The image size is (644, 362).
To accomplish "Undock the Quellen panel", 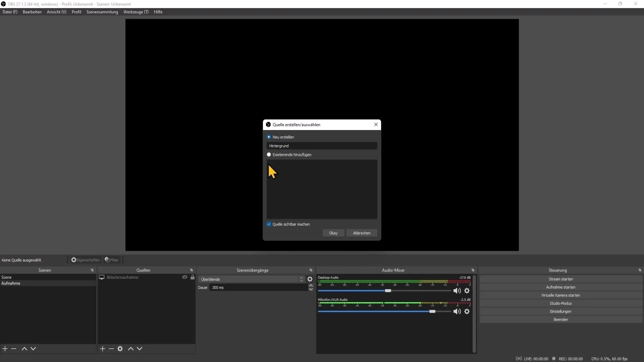I will (192, 270).
